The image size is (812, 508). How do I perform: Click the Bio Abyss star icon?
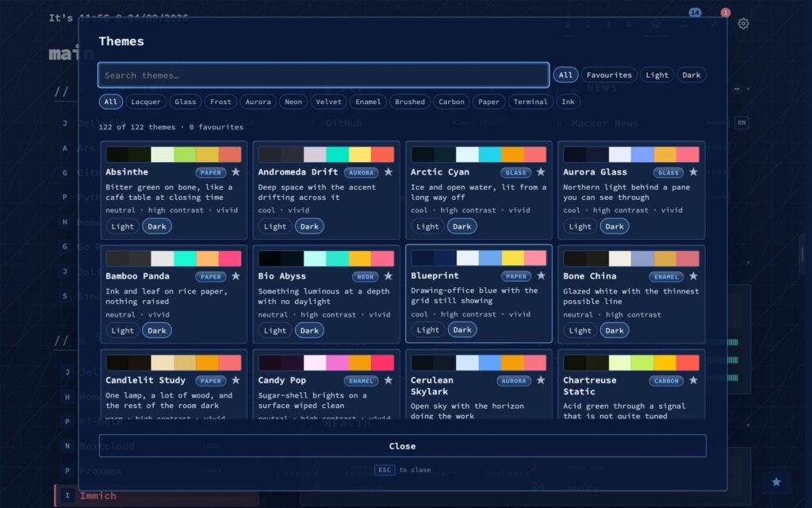[389, 276]
